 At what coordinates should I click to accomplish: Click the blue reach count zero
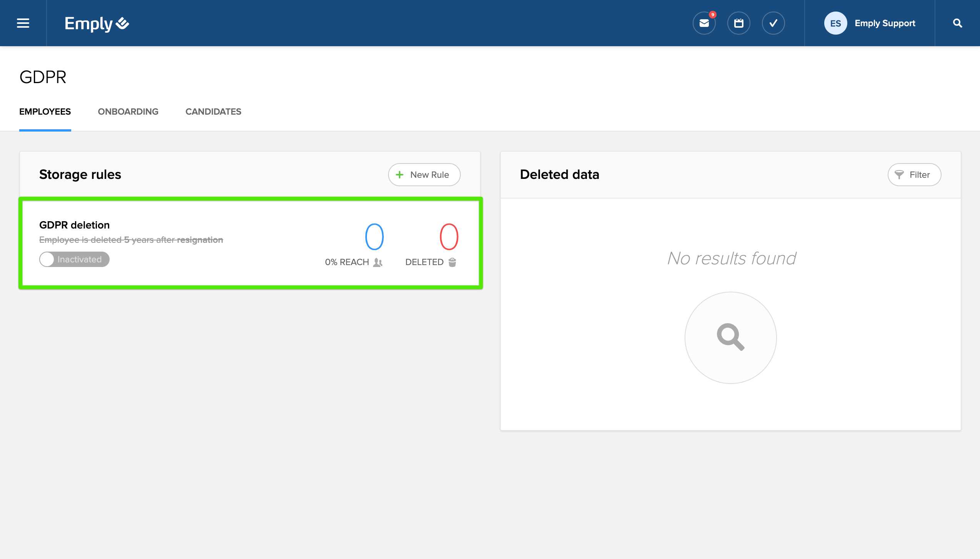[374, 237]
